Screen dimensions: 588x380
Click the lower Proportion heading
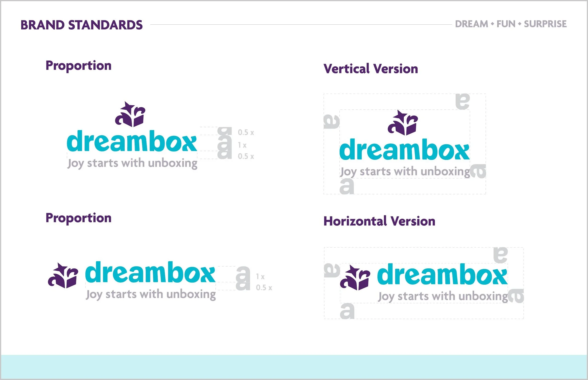tap(79, 218)
